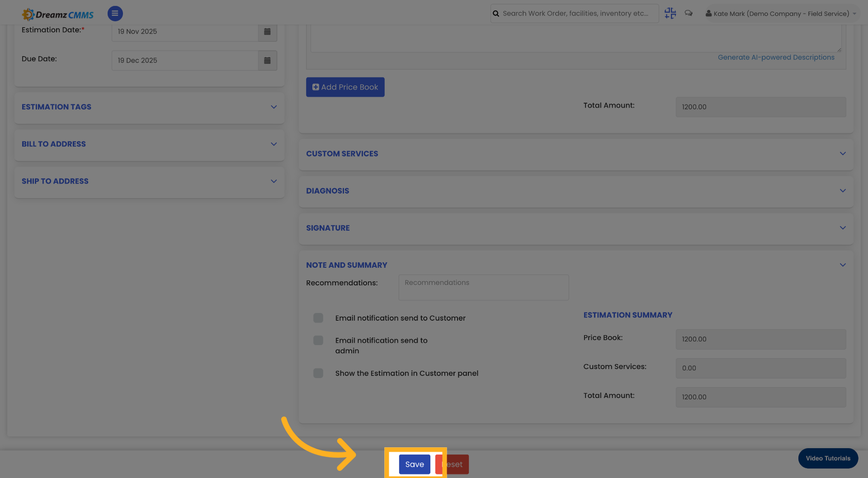This screenshot has width=868, height=478.
Task: Click Generate AI-powered Descriptions link
Action: (x=776, y=57)
